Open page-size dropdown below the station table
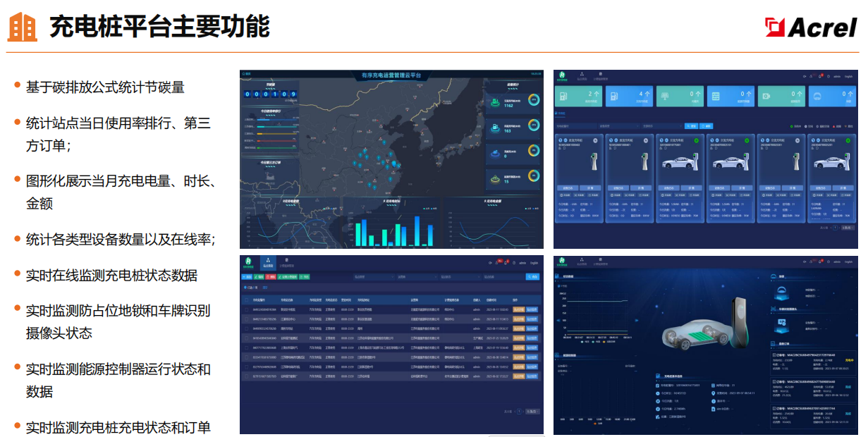 [x=531, y=411]
